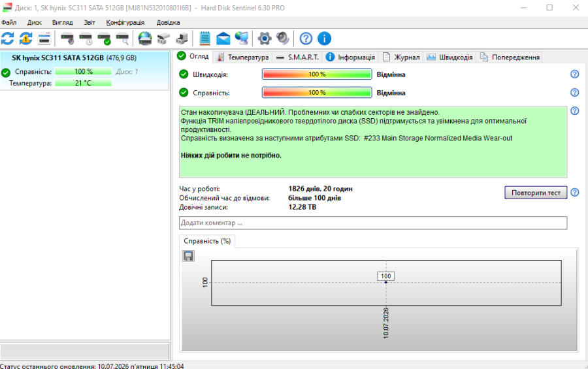This screenshot has height=369, width=588.
Task: Click the floppy disk save chart icon
Action: pyautogui.click(x=188, y=256)
